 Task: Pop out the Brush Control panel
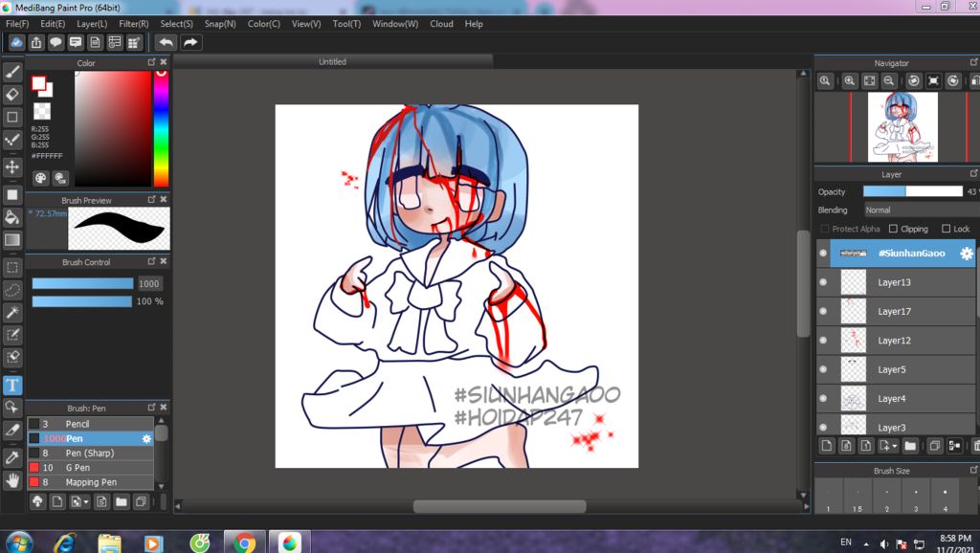point(151,261)
